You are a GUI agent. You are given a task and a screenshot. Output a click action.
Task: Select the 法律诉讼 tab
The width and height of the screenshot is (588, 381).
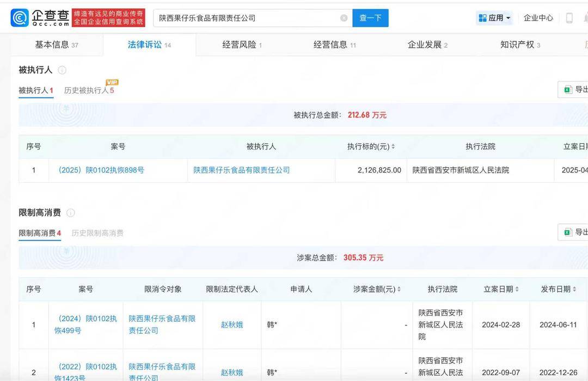(x=149, y=45)
